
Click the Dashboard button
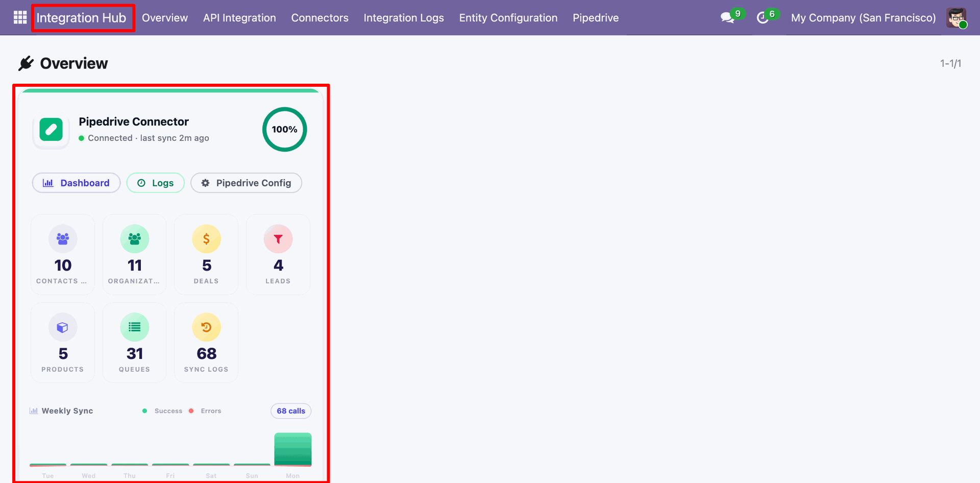pos(76,183)
